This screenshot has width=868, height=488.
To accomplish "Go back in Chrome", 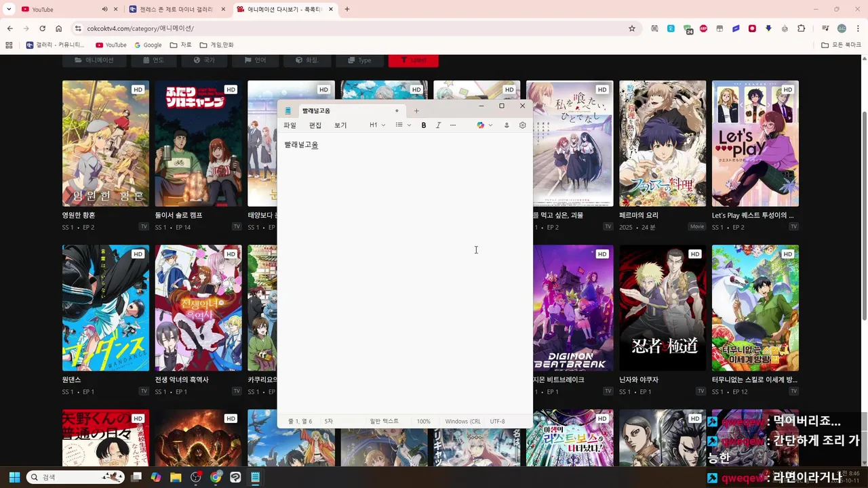I will coord(9,28).
